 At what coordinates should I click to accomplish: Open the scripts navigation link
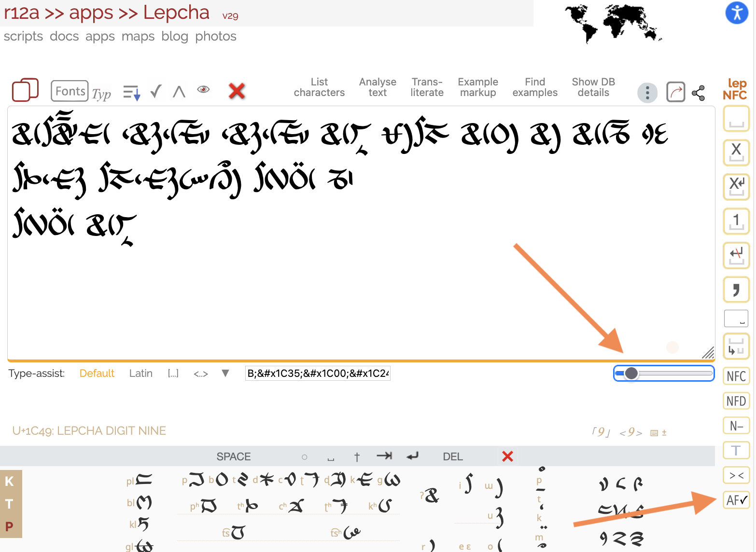pos(24,36)
